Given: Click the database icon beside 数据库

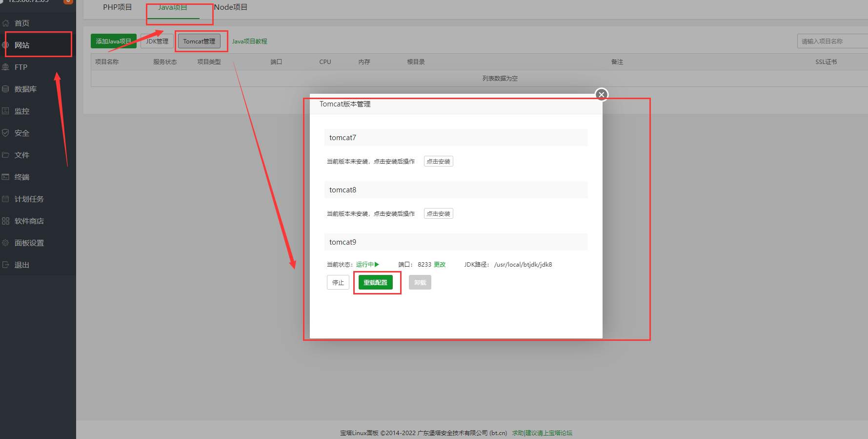Looking at the screenshot, I should coord(6,89).
